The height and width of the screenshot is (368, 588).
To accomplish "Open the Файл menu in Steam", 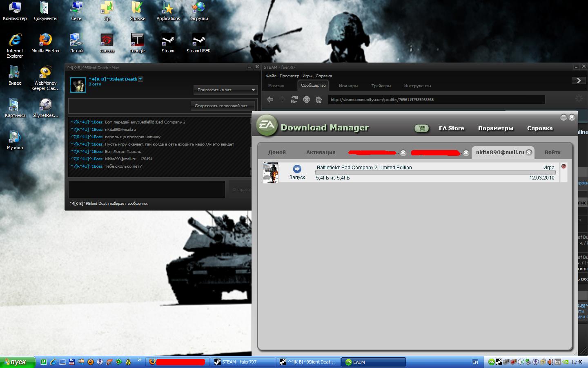I will [271, 76].
